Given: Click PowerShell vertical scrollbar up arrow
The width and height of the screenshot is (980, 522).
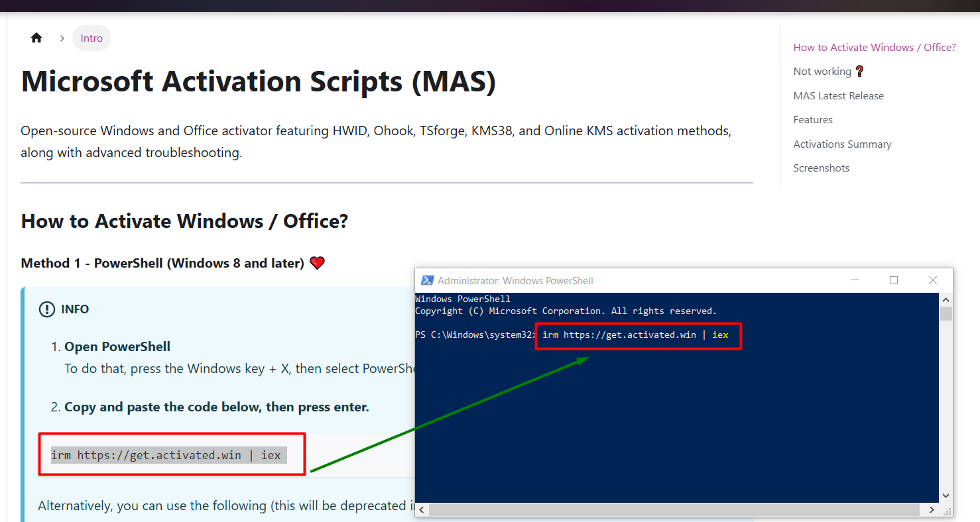Looking at the screenshot, I should (946, 299).
